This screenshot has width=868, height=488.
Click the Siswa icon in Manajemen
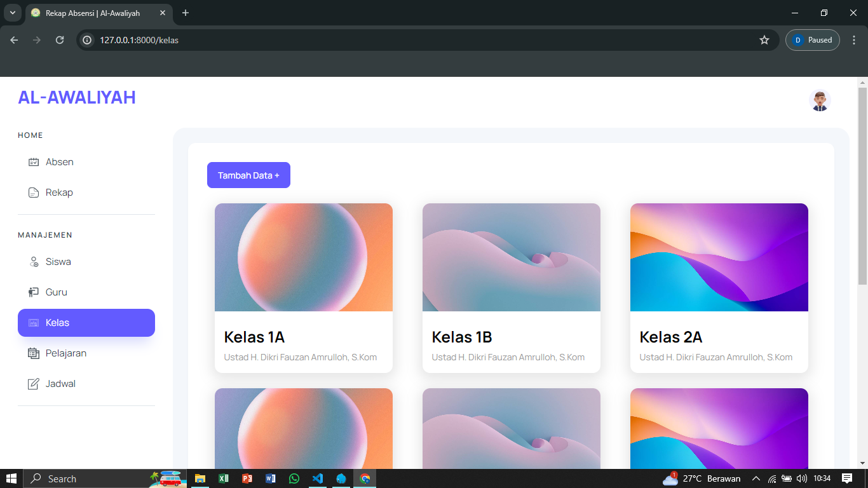click(x=34, y=262)
